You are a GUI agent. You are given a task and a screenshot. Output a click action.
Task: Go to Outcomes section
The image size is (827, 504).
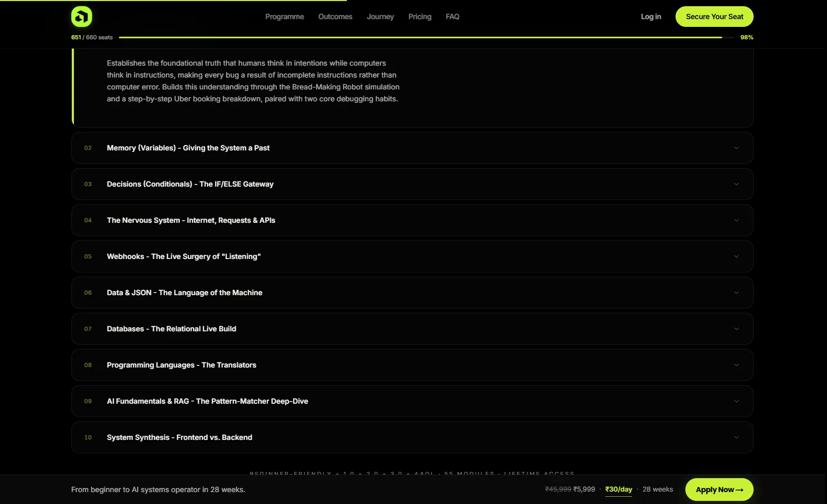pyautogui.click(x=335, y=17)
